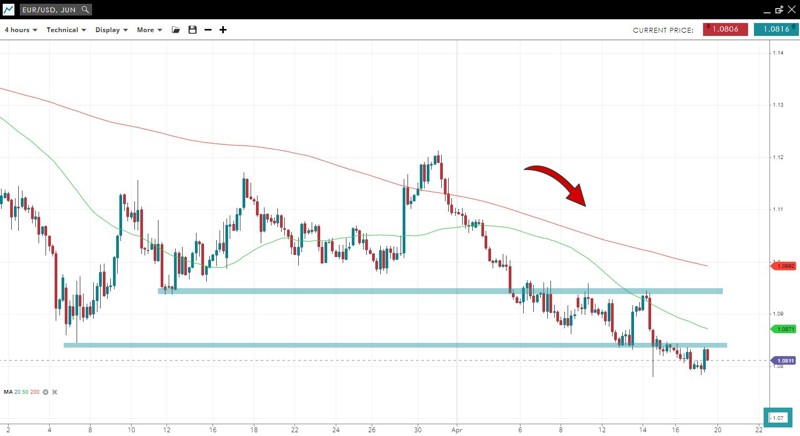The width and height of the screenshot is (800, 436).
Task: Open moving average settings gear icon
Action: (45, 392)
